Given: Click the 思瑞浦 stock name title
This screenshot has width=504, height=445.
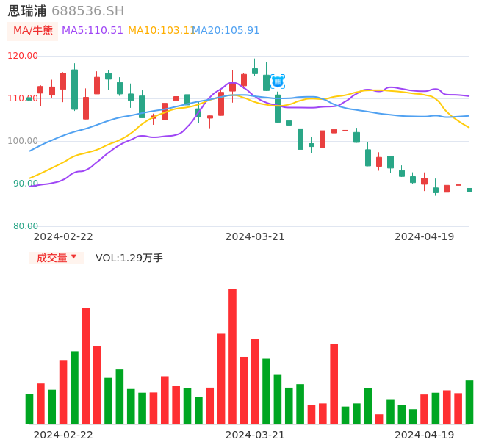Looking at the screenshot, I should pos(27,11).
